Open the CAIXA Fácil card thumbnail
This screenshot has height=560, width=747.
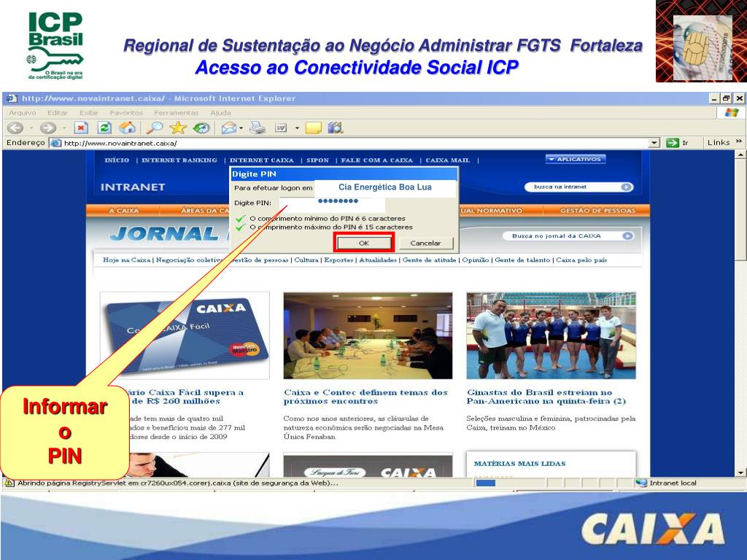tap(185, 335)
